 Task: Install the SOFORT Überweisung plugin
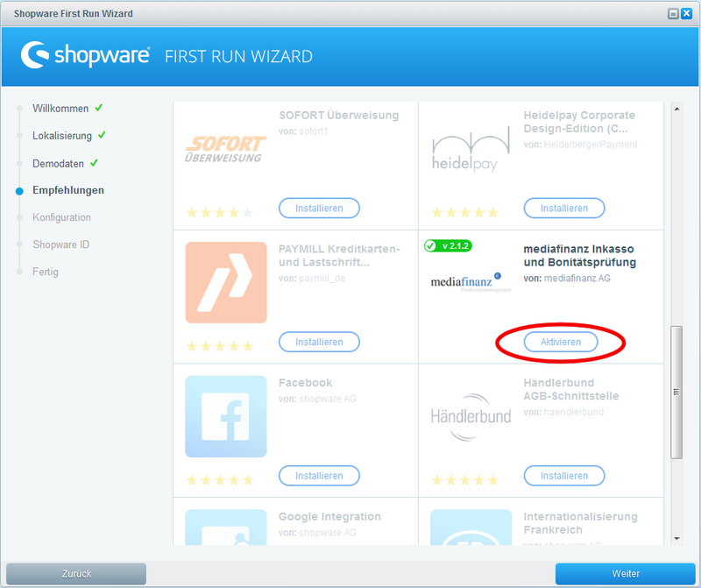click(x=319, y=209)
